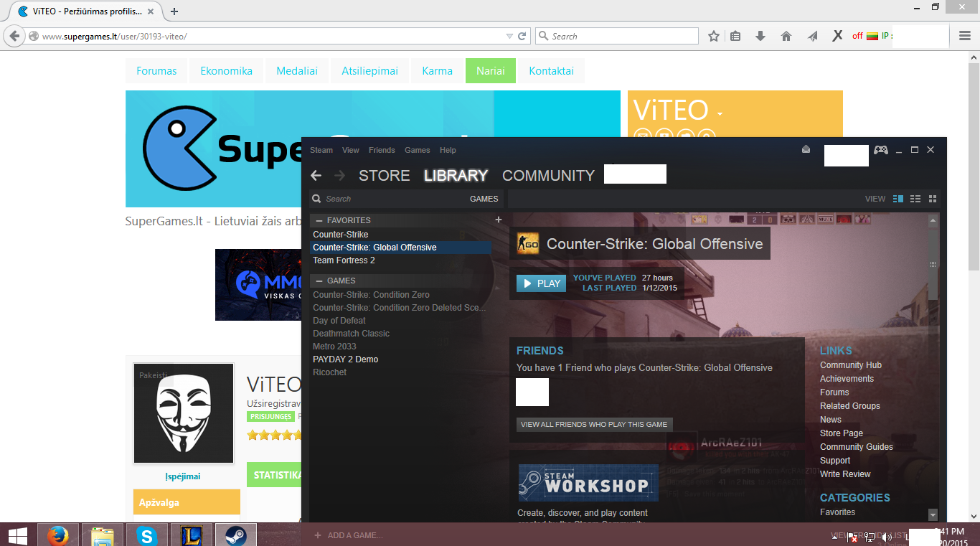Reload the page in Firefox
980x546 pixels.
[x=522, y=36]
